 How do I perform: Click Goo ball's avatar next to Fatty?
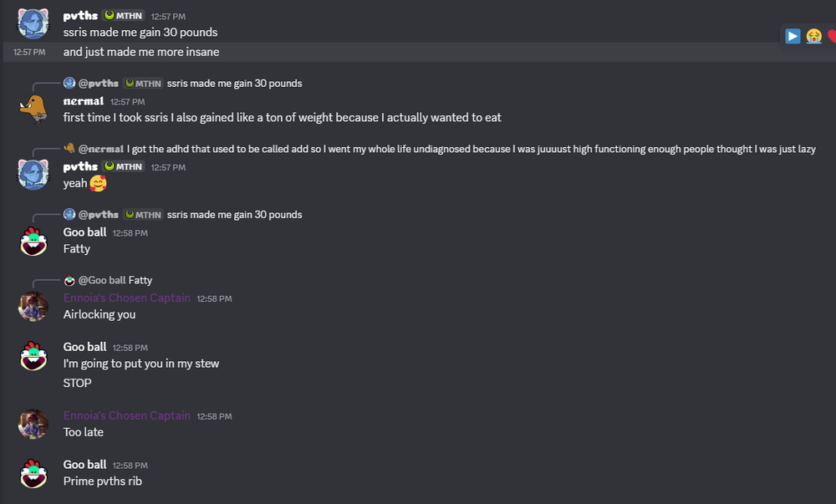click(33, 241)
